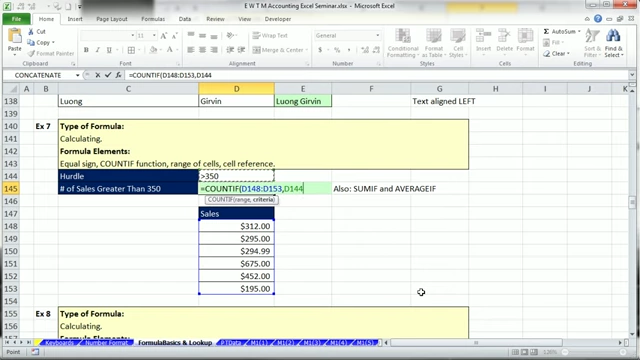
Task: Click the Format cells icon
Action: [x=525, y=36]
